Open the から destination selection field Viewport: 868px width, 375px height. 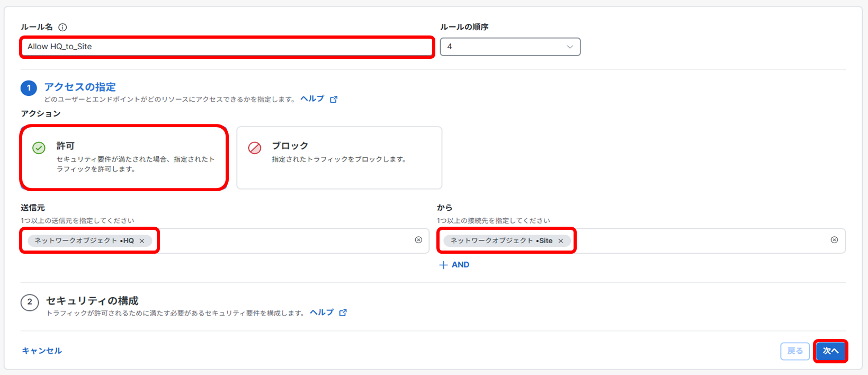click(x=699, y=241)
